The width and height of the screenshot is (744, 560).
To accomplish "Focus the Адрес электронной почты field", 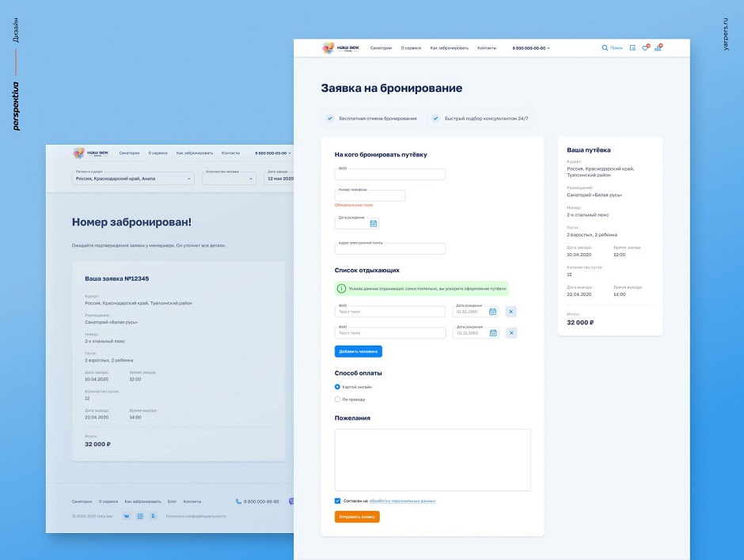I will tap(390, 248).
